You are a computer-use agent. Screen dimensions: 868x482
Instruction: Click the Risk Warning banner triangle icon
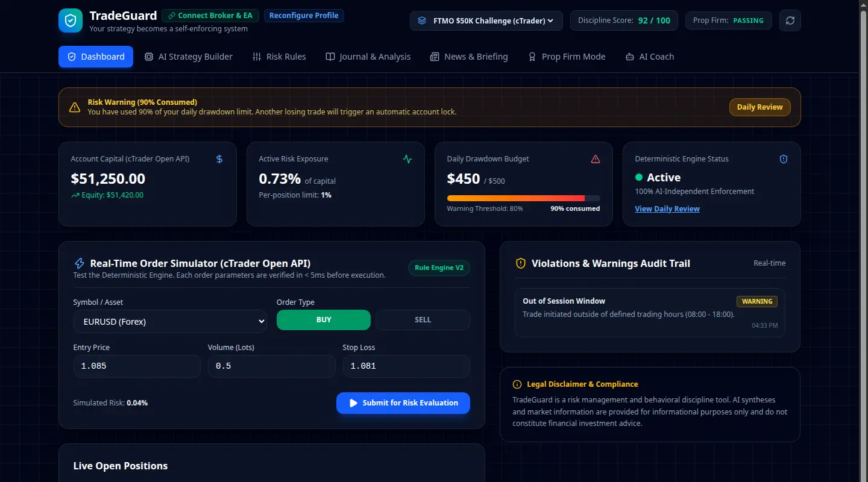tap(75, 107)
